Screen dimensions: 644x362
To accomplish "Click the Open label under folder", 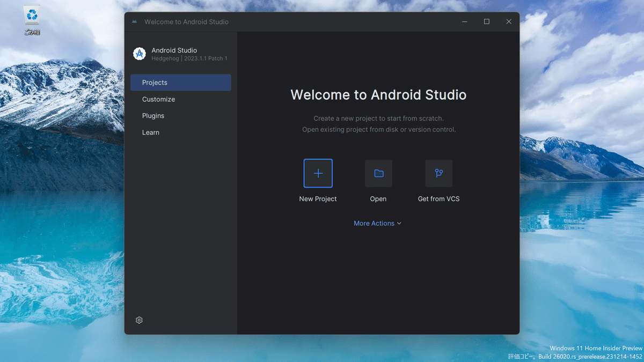I will pyautogui.click(x=378, y=199).
